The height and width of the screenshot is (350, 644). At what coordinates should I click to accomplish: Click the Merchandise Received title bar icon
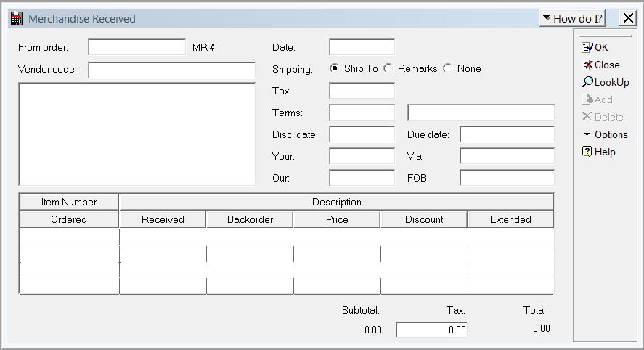point(17,18)
